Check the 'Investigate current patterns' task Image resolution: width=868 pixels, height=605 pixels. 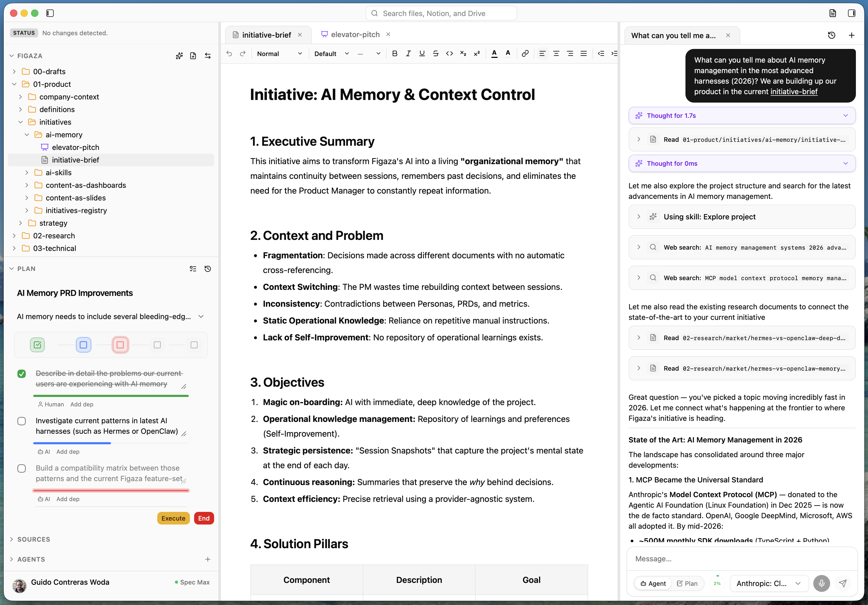click(22, 421)
